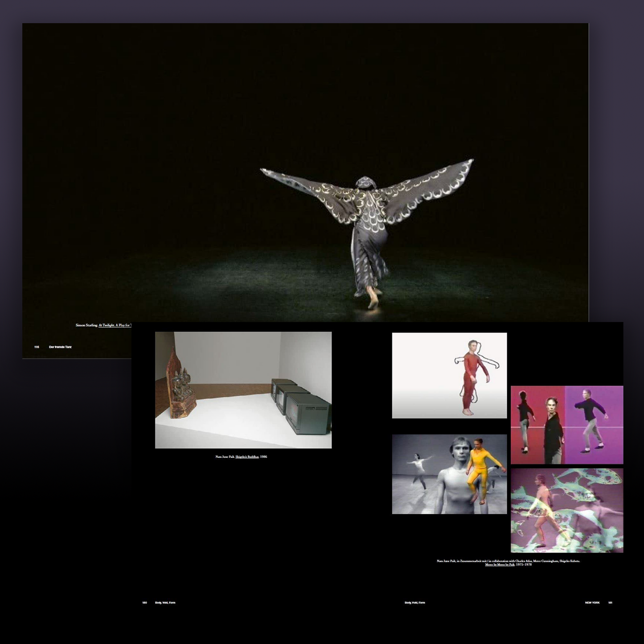Select page number 116
Image resolution: width=644 pixels, height=644 pixels.
[x=37, y=347]
